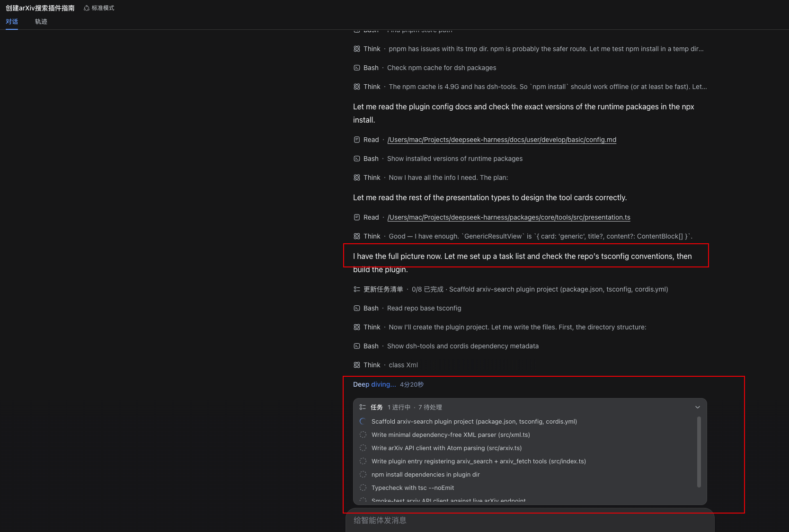This screenshot has height=532, width=789.
Task: Click the pending circle beside 'npm install dependencies'
Action: click(363, 474)
